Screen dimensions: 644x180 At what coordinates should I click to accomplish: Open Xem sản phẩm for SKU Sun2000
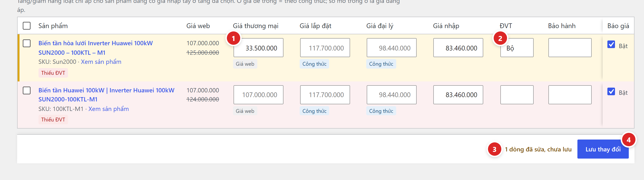click(x=101, y=62)
